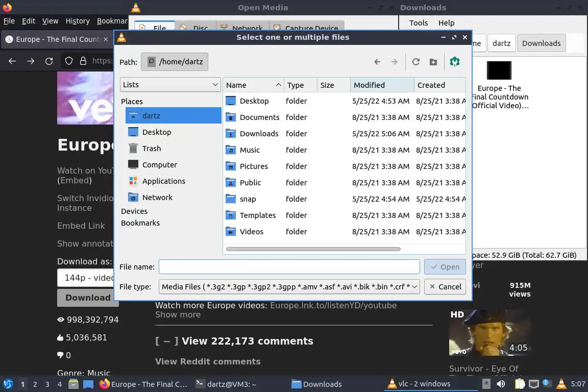Click the /home/dartz path button
The image size is (588, 392).
175,62
